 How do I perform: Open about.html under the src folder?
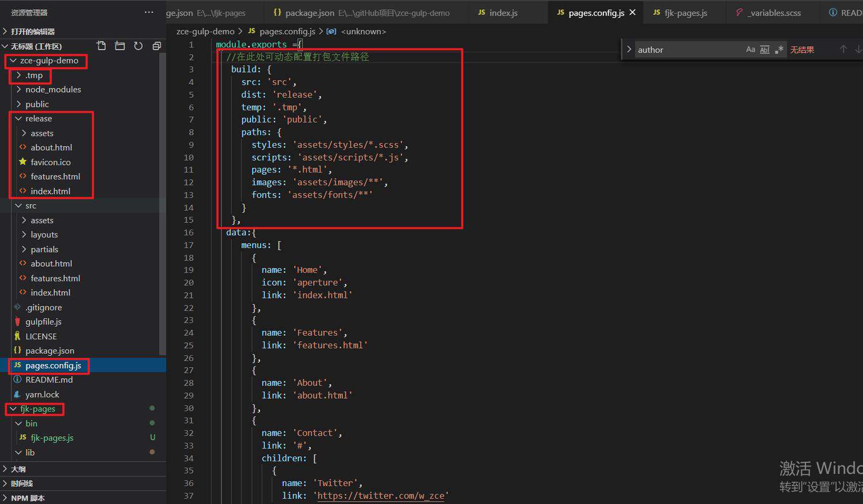[x=51, y=264]
